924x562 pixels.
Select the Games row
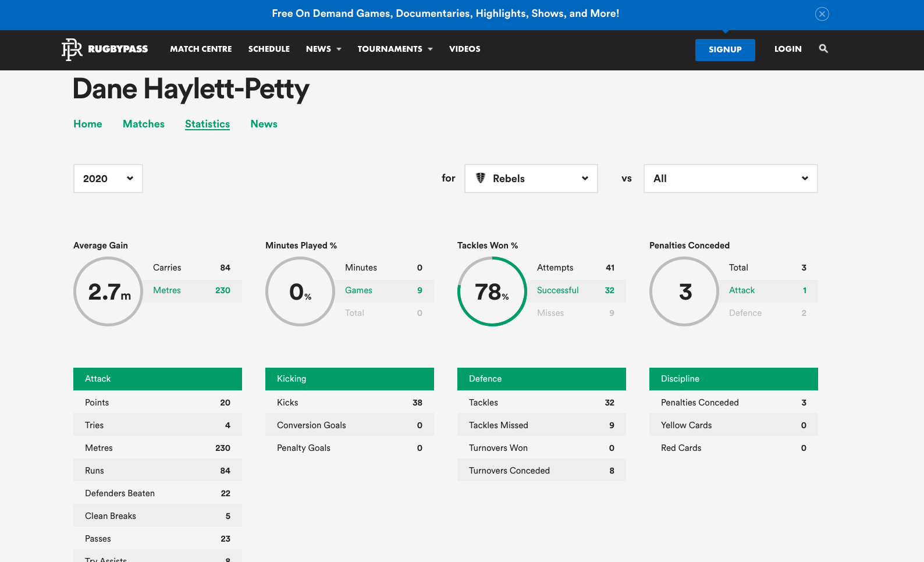[385, 290]
